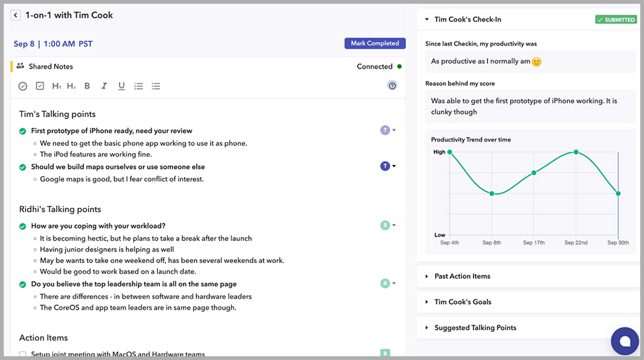Viewport: 644px width, 360px height.
Task: Click the smiley emoji in productivity answer
Action: (x=536, y=62)
